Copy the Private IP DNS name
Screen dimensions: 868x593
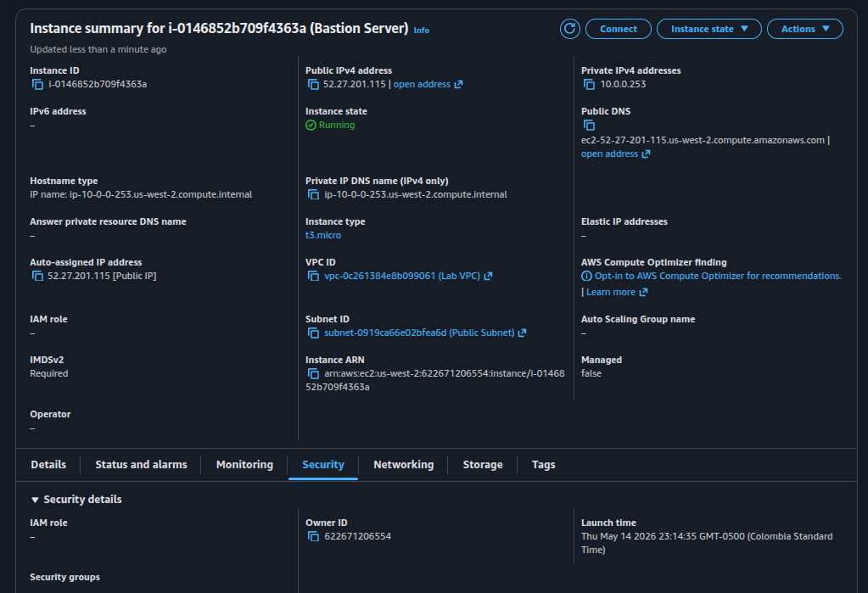tap(313, 194)
